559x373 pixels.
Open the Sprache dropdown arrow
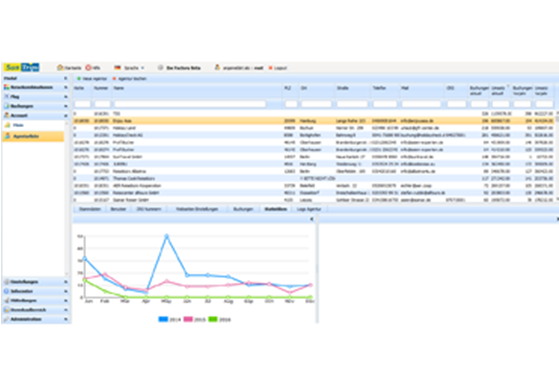(143, 68)
